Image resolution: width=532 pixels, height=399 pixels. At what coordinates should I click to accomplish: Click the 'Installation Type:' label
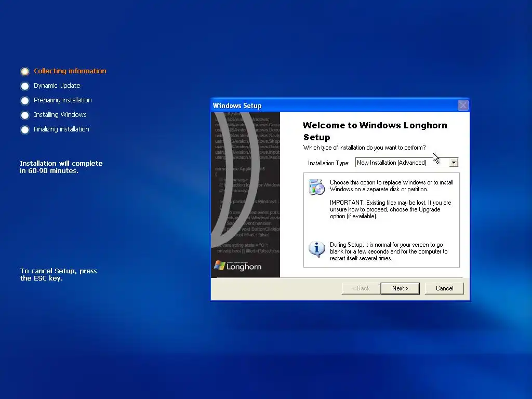point(328,163)
